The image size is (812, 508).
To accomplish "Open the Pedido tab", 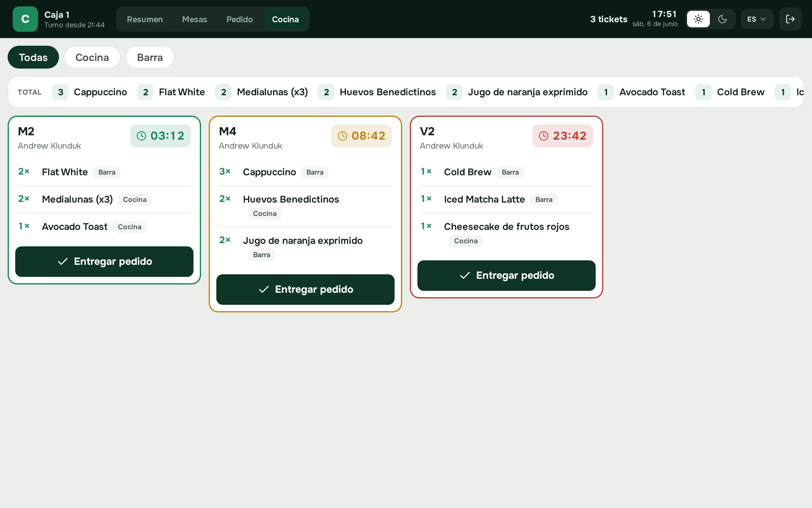I will pos(239,19).
